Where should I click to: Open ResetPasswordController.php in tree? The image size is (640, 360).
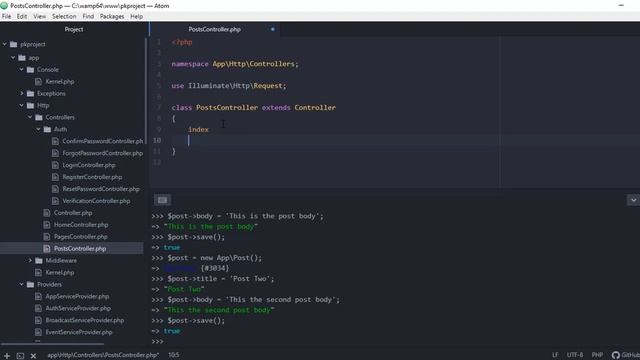(x=101, y=189)
